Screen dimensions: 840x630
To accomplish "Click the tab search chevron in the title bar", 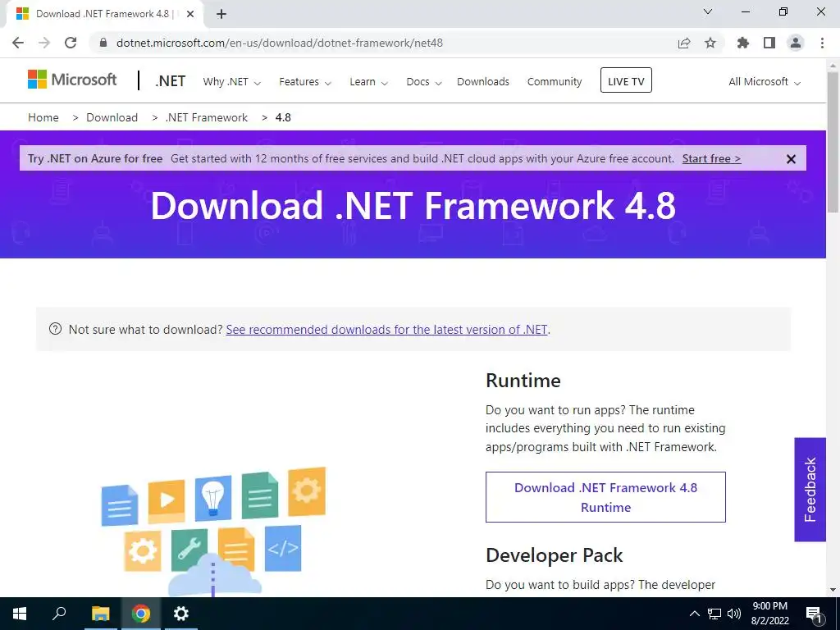I will pos(708,11).
